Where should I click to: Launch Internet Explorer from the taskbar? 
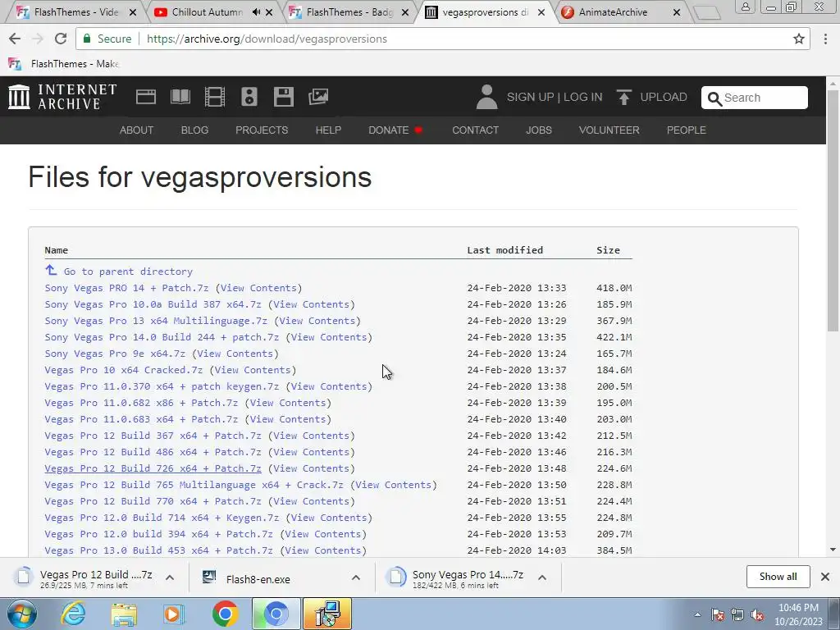[73, 614]
